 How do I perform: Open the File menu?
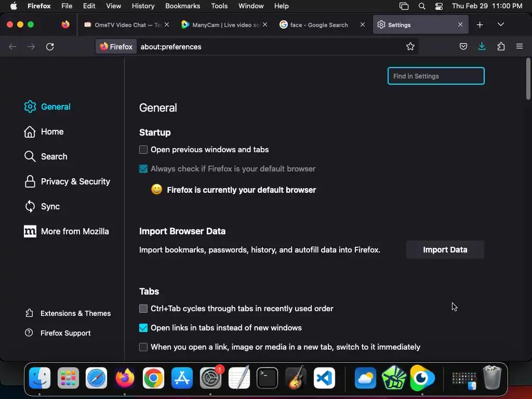coord(66,6)
